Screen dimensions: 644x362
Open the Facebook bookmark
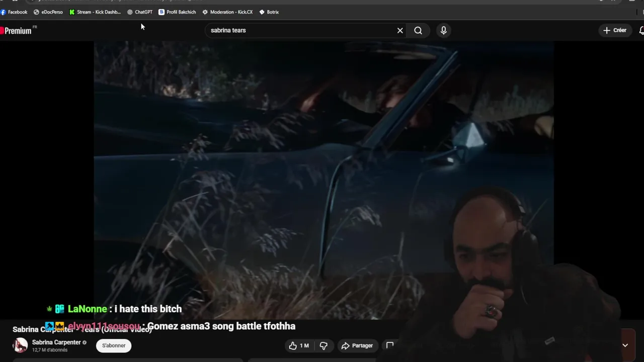click(14, 12)
